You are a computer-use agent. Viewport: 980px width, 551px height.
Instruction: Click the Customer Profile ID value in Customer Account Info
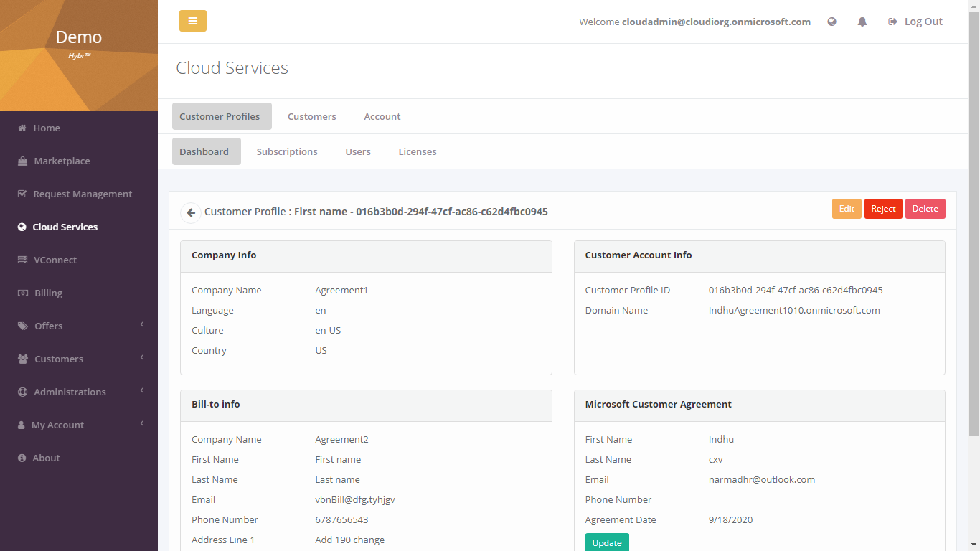click(x=796, y=291)
